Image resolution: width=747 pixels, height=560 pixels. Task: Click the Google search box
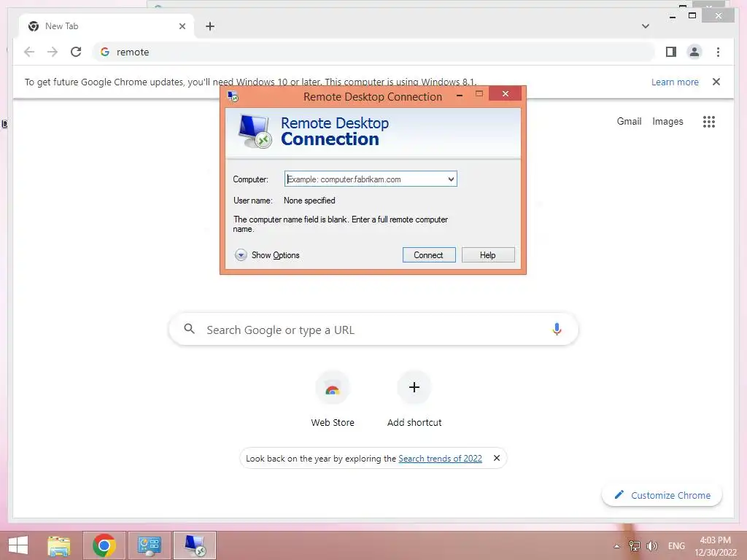point(373,330)
